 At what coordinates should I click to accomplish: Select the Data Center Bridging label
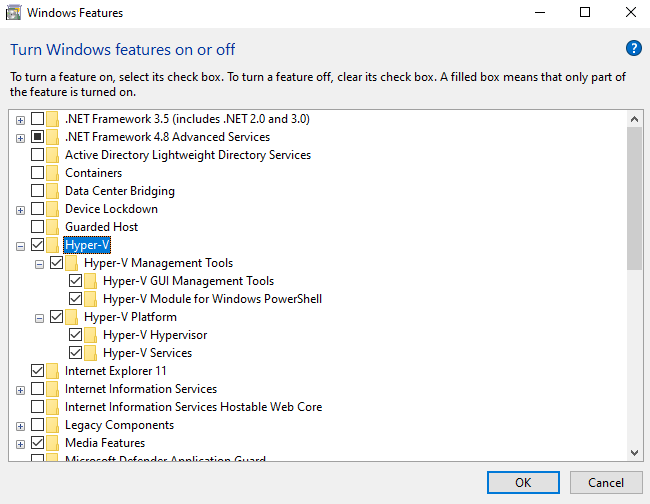[120, 191]
